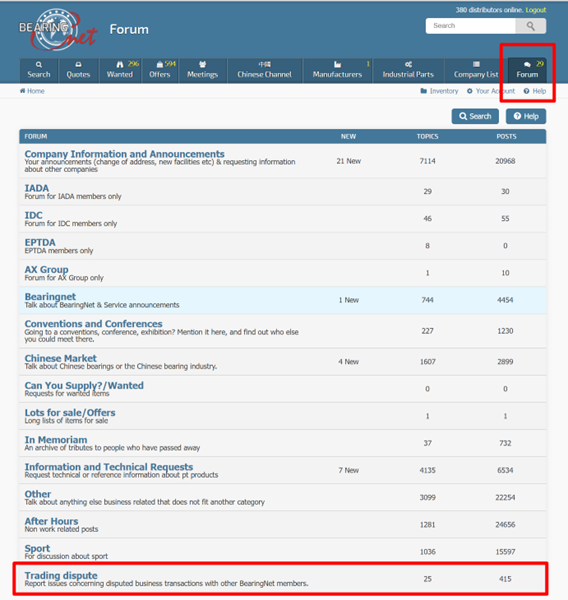
Task: Open the Trading dispute forum
Action: (x=61, y=576)
